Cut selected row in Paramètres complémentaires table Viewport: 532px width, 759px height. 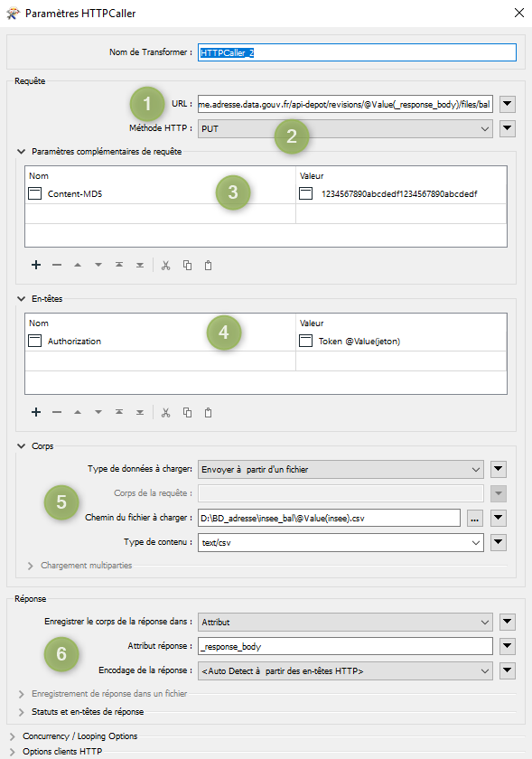click(166, 266)
